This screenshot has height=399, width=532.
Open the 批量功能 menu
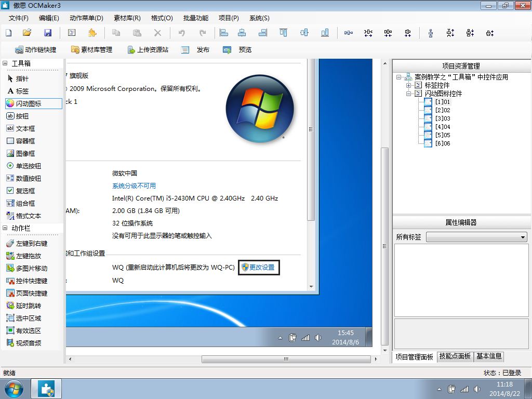coord(196,18)
